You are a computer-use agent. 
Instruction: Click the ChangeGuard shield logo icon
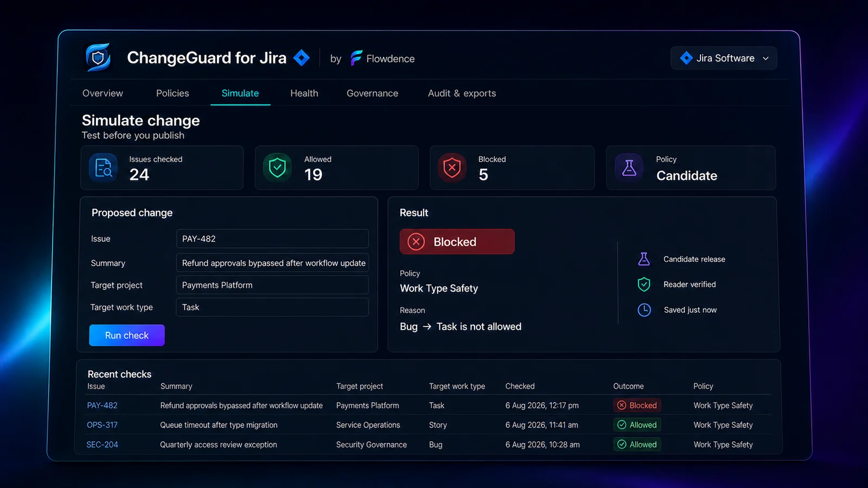tap(98, 57)
